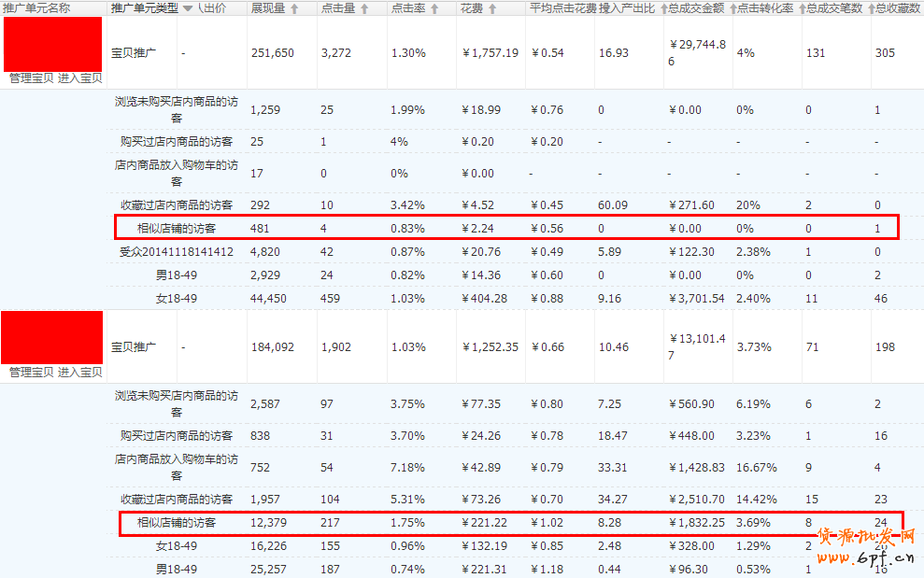The width and height of the screenshot is (924, 578).
Task: Click the second product's red thumbnail image
Action: pos(51,337)
